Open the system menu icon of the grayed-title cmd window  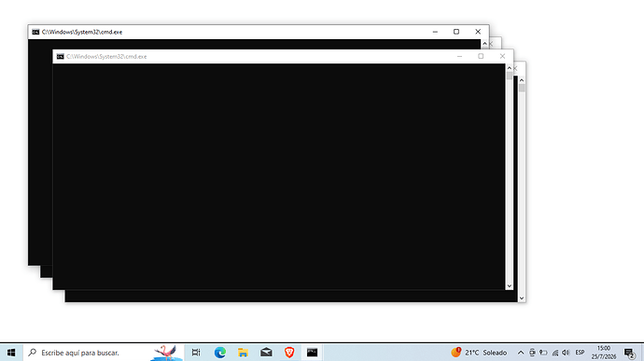point(61,57)
